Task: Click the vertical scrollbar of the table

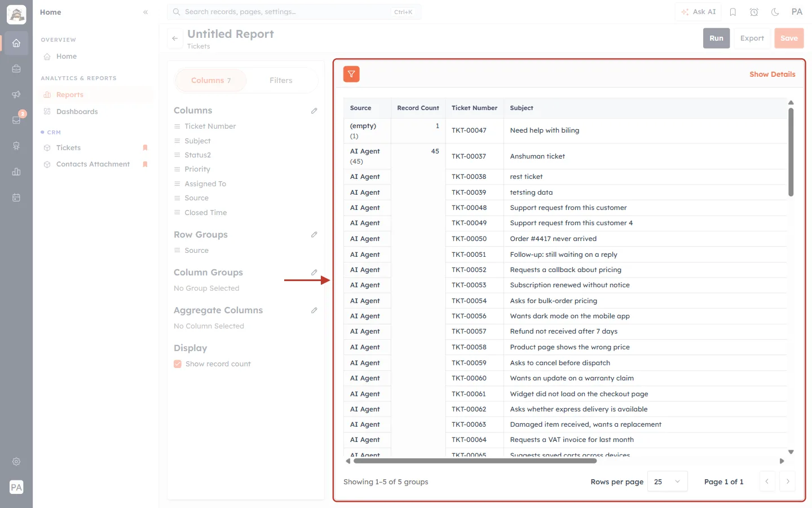Action: pos(791,152)
